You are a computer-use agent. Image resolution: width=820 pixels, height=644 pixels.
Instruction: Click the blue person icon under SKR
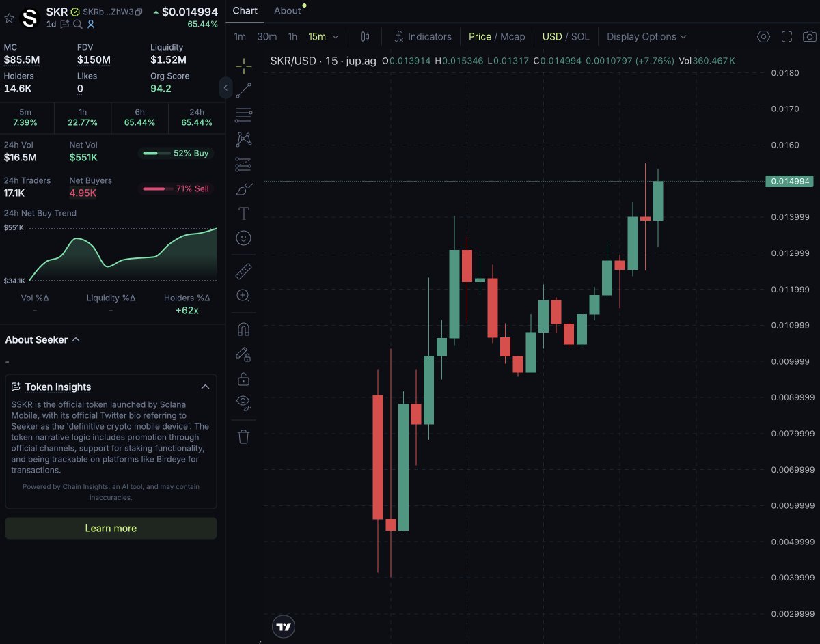point(91,24)
